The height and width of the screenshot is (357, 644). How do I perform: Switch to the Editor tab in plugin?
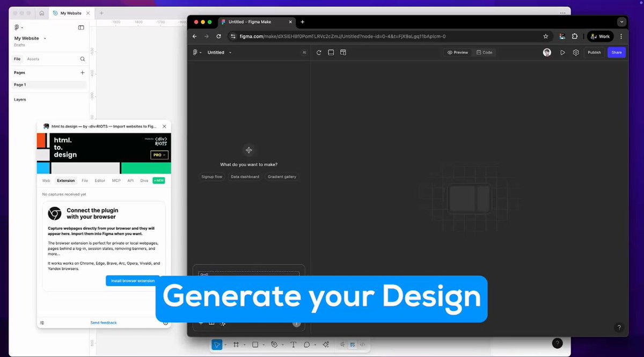point(100,181)
